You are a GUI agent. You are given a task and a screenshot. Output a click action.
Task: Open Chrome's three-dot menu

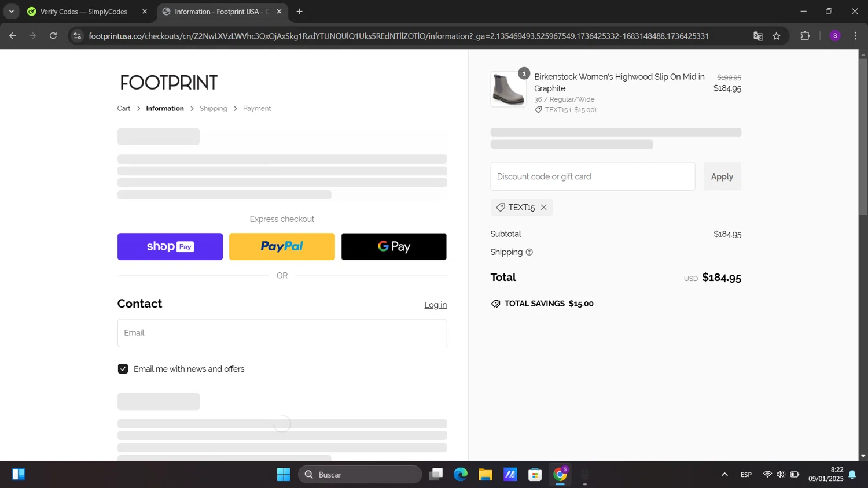tap(855, 36)
